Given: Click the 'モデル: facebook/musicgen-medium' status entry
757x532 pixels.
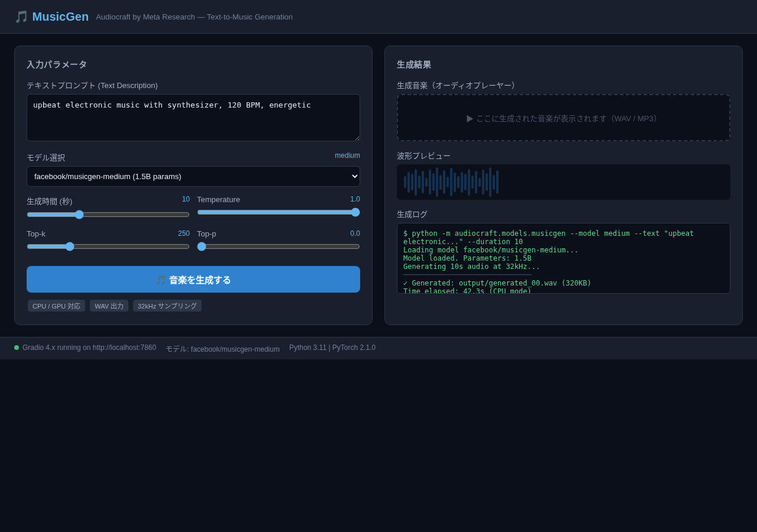Looking at the screenshot, I should [x=222, y=349].
